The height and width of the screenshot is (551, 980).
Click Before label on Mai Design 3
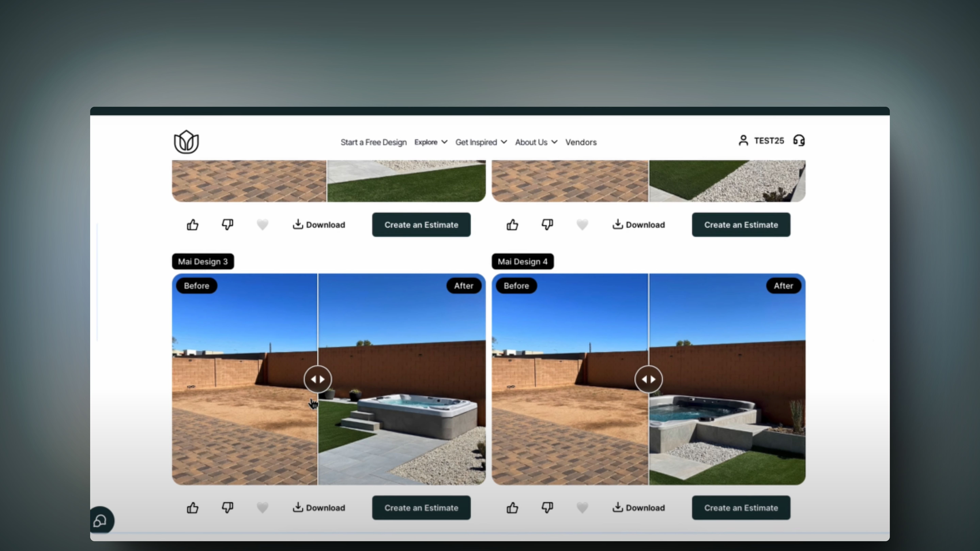pyautogui.click(x=197, y=286)
